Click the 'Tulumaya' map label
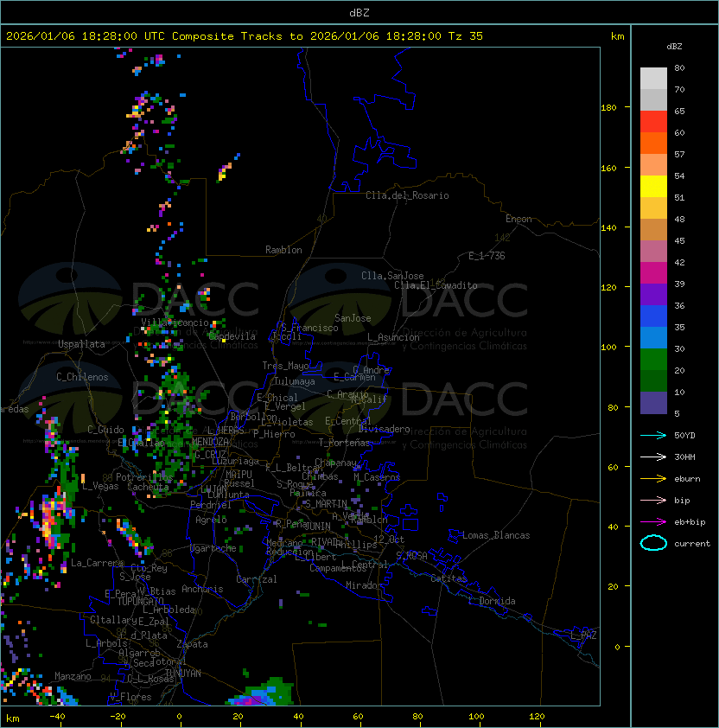The height and width of the screenshot is (728, 719). [295, 381]
